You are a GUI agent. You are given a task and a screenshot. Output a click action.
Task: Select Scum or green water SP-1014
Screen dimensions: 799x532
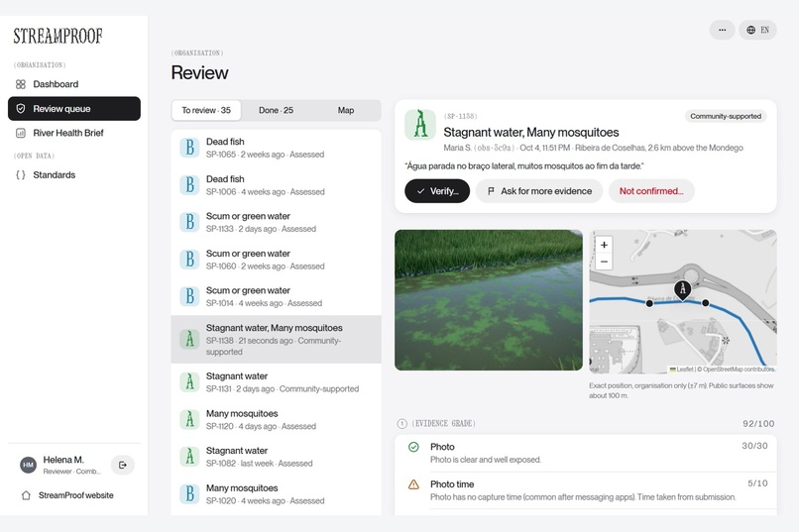pos(277,296)
